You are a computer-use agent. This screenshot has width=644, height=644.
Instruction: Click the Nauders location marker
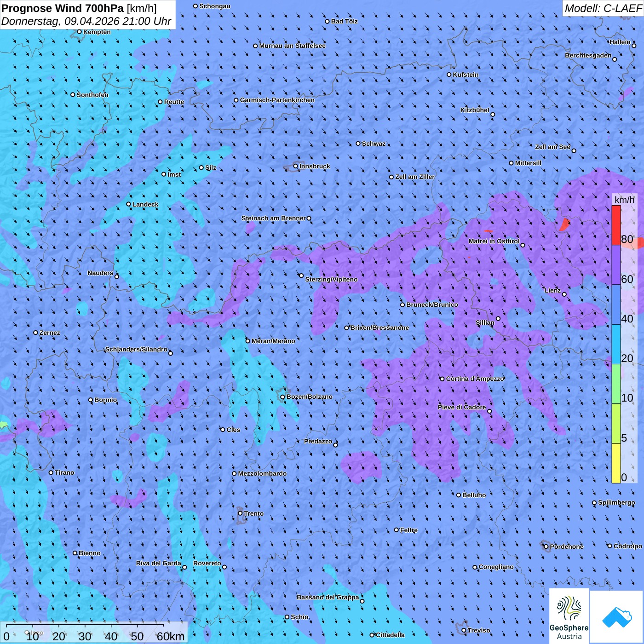(x=117, y=276)
